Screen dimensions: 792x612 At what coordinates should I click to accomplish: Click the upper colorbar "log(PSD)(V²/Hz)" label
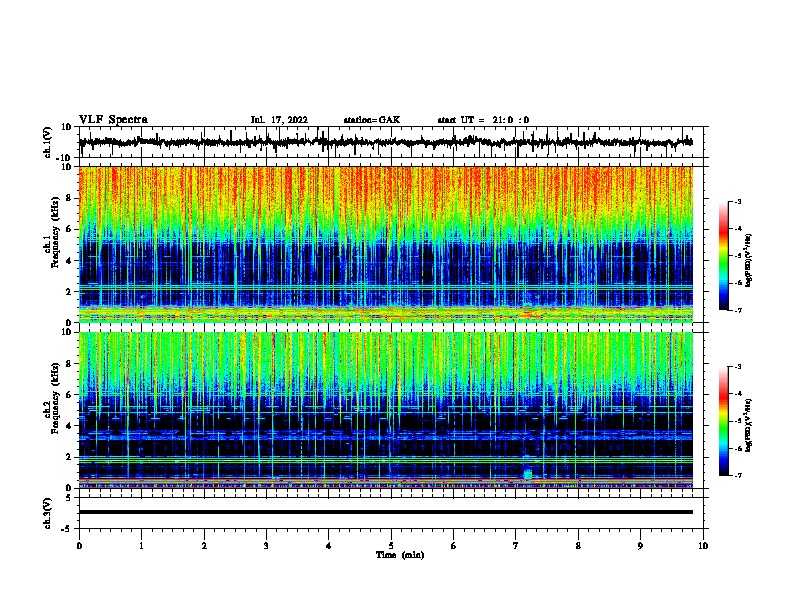click(748, 260)
